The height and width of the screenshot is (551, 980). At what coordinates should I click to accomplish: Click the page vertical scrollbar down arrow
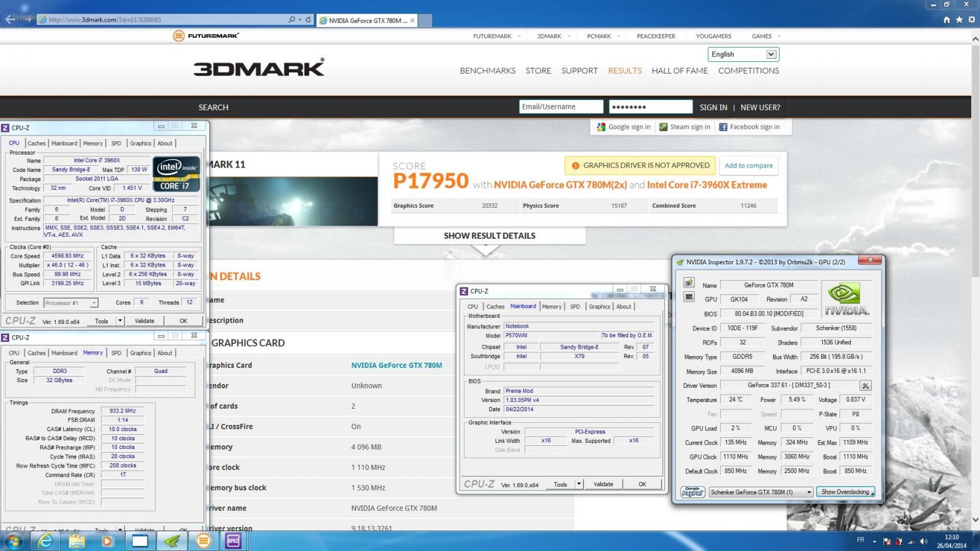pyautogui.click(x=976, y=520)
